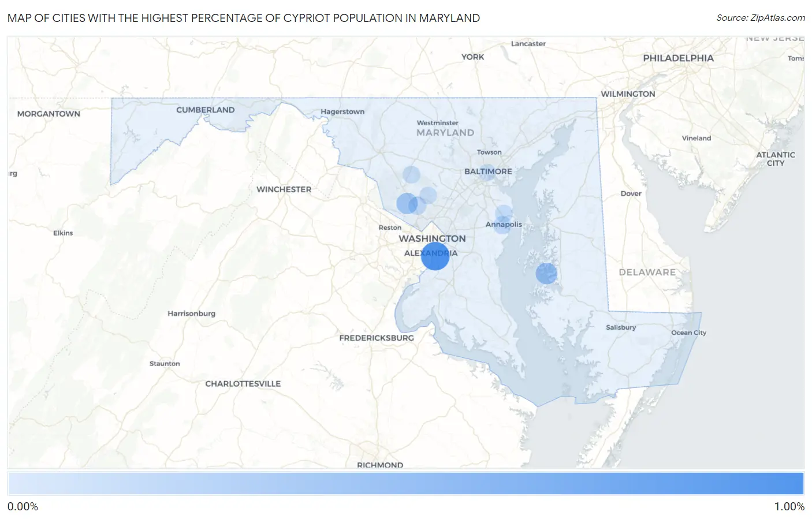Click the bubble over Baltimore

coord(487,171)
